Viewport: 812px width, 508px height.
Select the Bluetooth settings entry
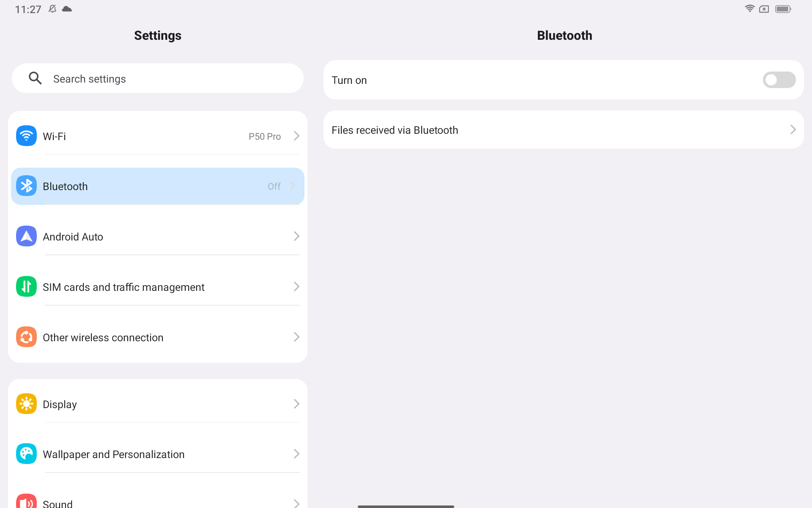point(158,186)
